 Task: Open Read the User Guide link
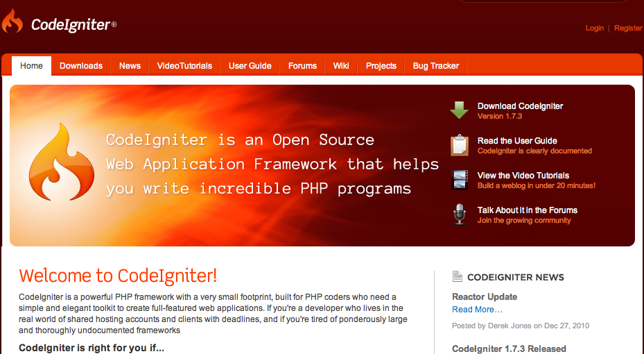[517, 141]
